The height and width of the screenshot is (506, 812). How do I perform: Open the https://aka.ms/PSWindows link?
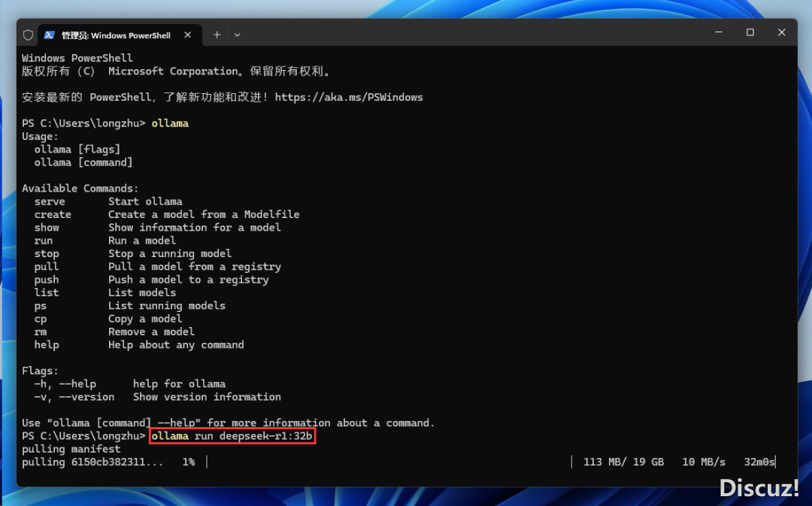[x=348, y=97]
